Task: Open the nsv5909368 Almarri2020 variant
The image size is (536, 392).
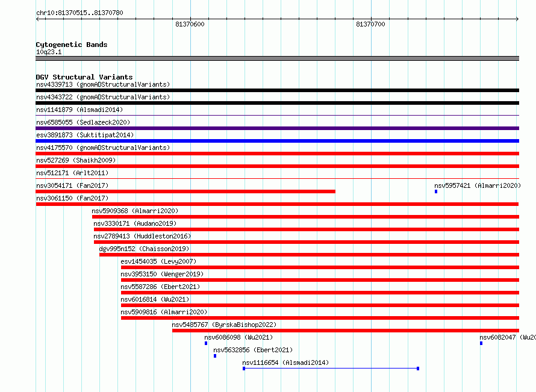Action: click(135, 211)
